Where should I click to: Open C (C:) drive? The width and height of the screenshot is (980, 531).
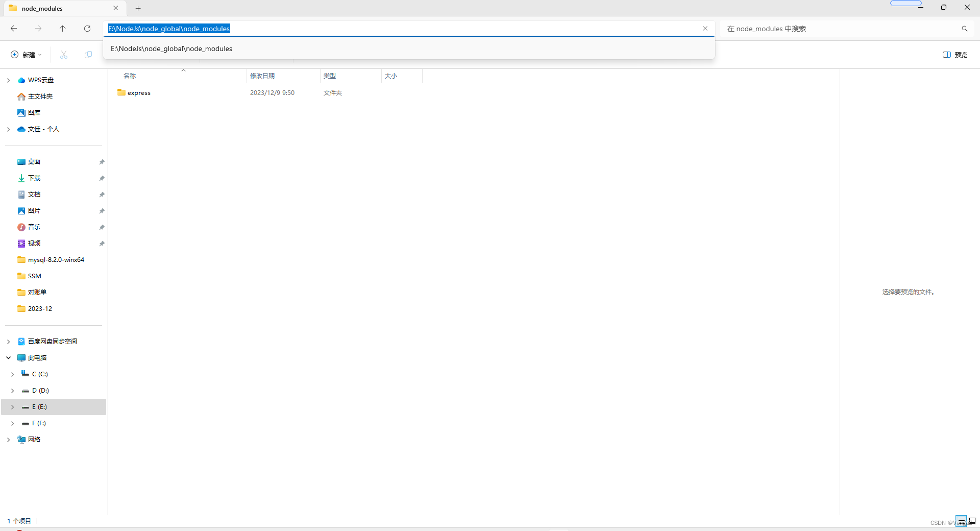[x=40, y=374]
